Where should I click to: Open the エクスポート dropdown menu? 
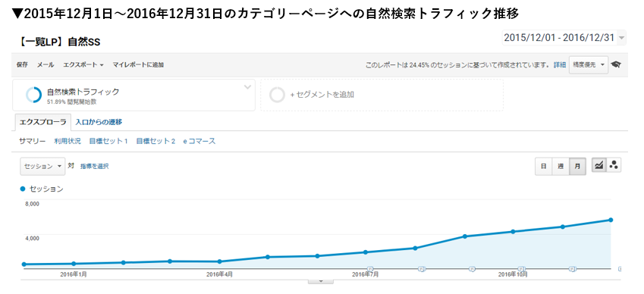(83, 65)
